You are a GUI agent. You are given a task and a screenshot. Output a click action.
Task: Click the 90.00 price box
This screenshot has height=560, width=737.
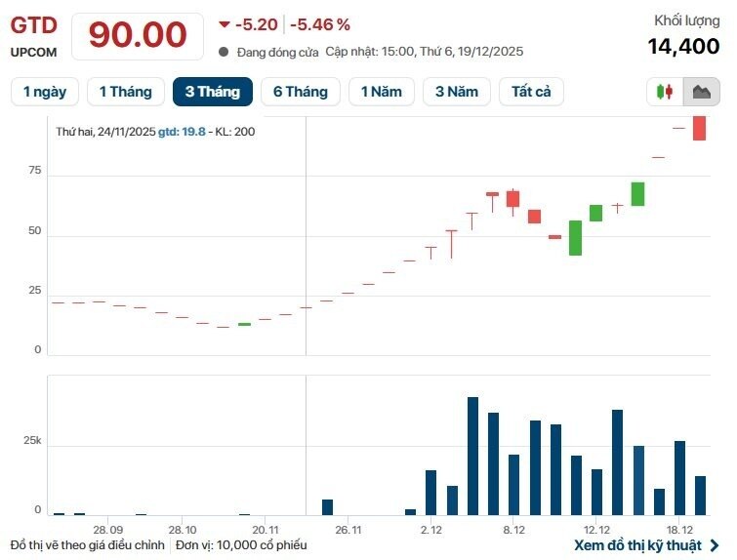pyautogui.click(x=138, y=36)
